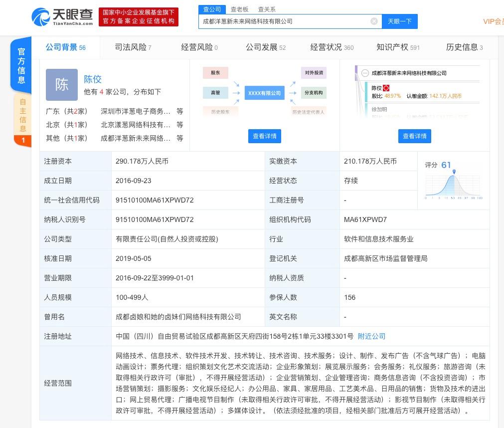Open 北京漾葱网络科技 company link
Image resolution: width=504 pixels, height=428 pixels.
click(135, 124)
